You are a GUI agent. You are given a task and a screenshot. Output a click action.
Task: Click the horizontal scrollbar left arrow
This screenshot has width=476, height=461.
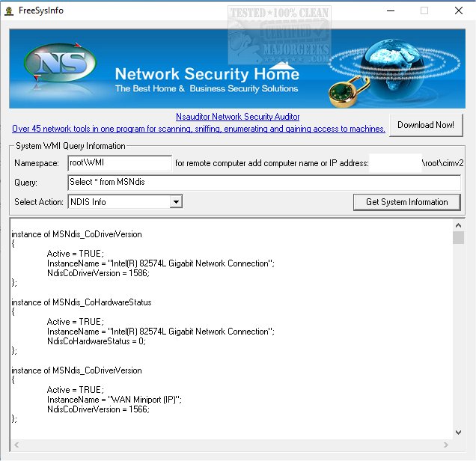tap(16, 445)
